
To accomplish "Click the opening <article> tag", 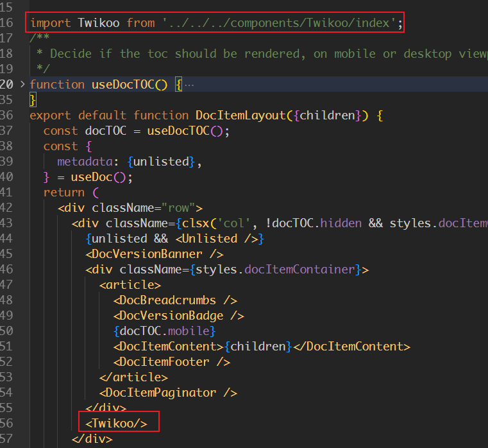I will click(x=130, y=285).
